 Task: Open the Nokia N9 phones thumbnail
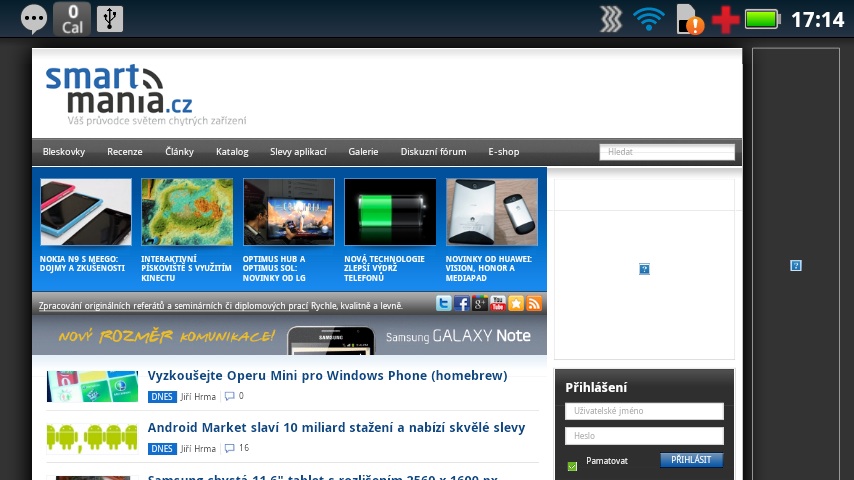(x=86, y=212)
